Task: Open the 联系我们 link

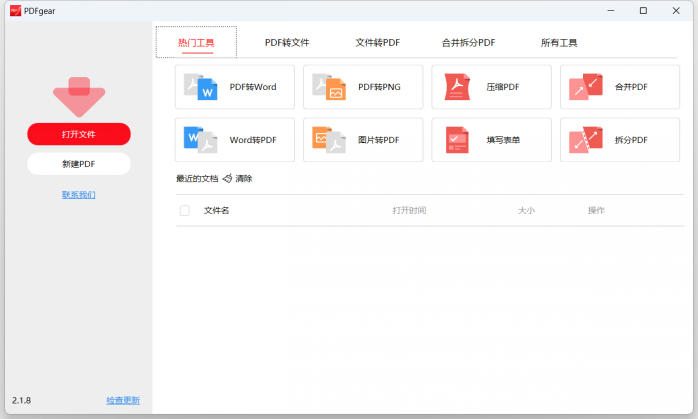Action: click(79, 195)
